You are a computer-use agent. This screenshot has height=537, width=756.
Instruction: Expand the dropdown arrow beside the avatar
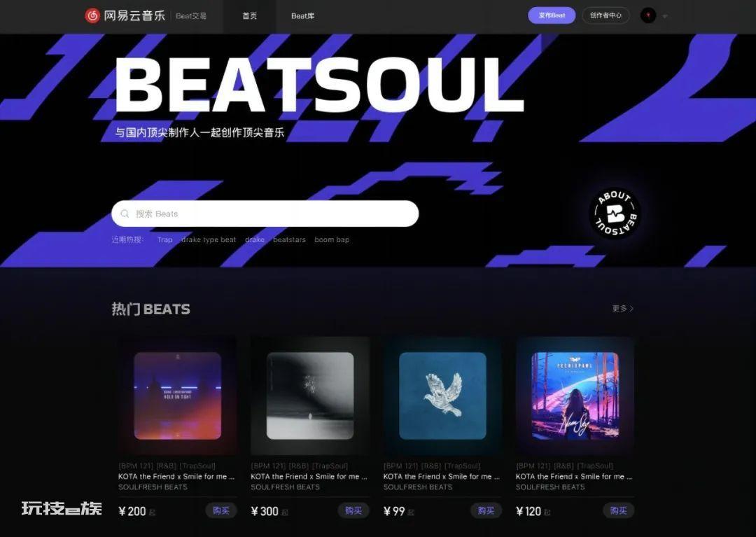coord(665,16)
